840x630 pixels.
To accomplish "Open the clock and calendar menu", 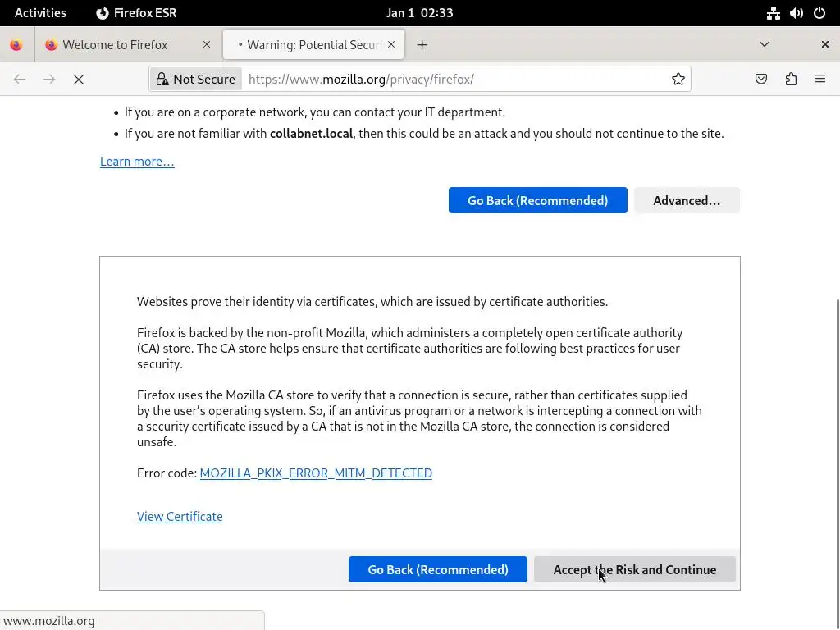I will point(420,13).
